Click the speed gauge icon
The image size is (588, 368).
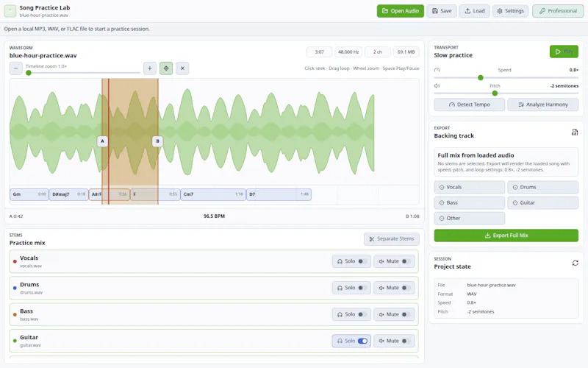tap(437, 70)
